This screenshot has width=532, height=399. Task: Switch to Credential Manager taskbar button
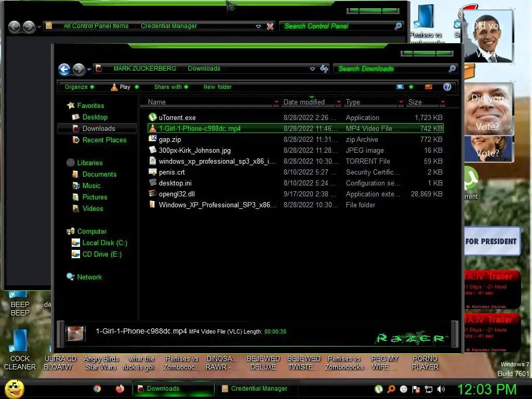[257, 389]
